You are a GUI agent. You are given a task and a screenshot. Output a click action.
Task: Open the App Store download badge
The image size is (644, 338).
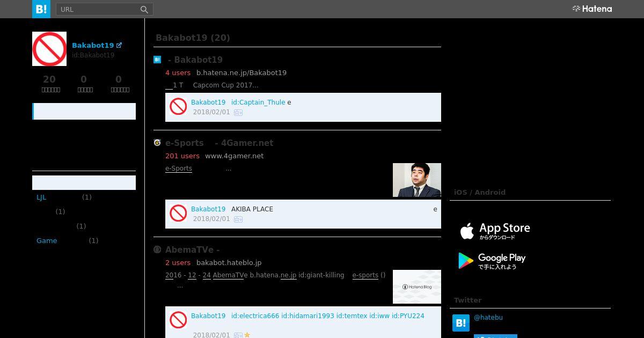coord(494,231)
